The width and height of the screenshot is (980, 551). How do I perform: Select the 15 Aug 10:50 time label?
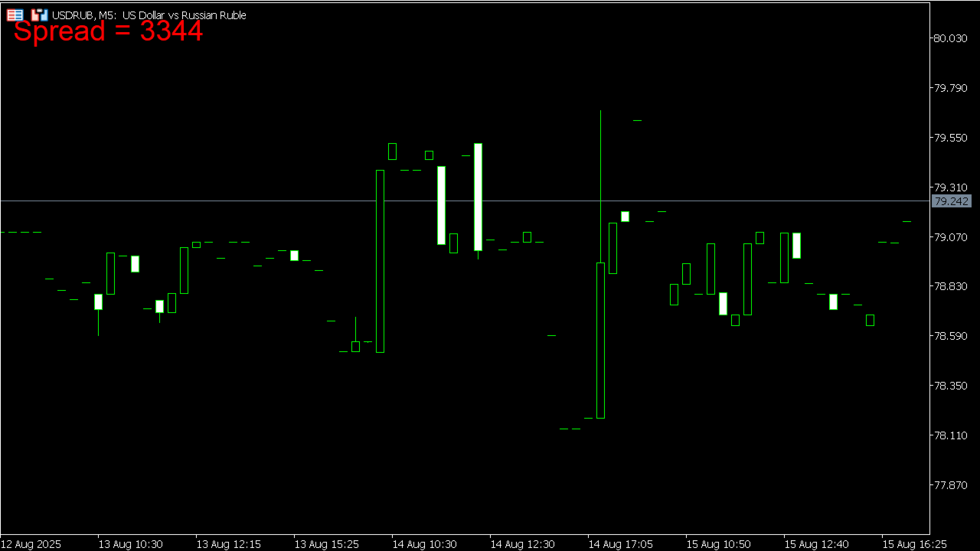click(718, 544)
